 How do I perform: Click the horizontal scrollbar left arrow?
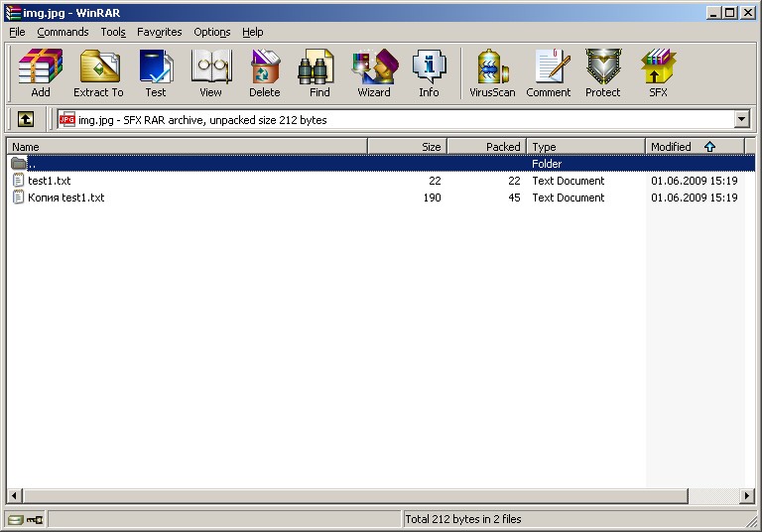click(x=15, y=496)
